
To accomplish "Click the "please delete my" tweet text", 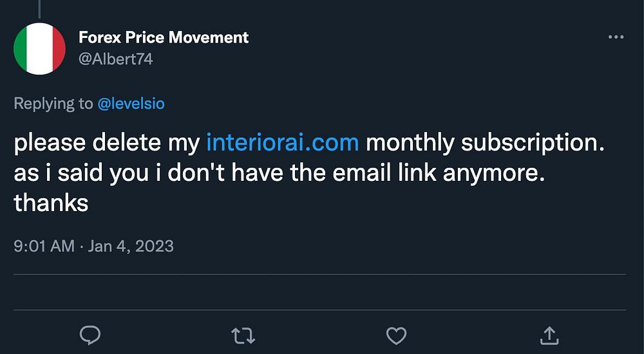I will point(106,142).
